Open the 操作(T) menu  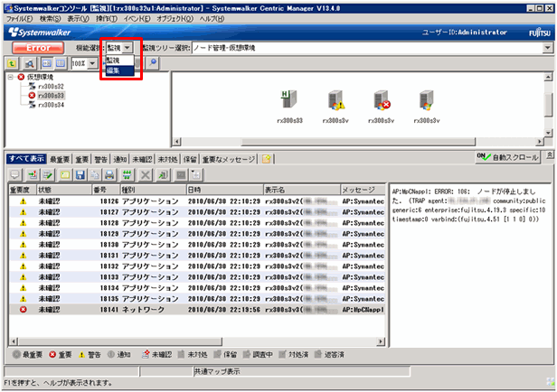coord(106,18)
